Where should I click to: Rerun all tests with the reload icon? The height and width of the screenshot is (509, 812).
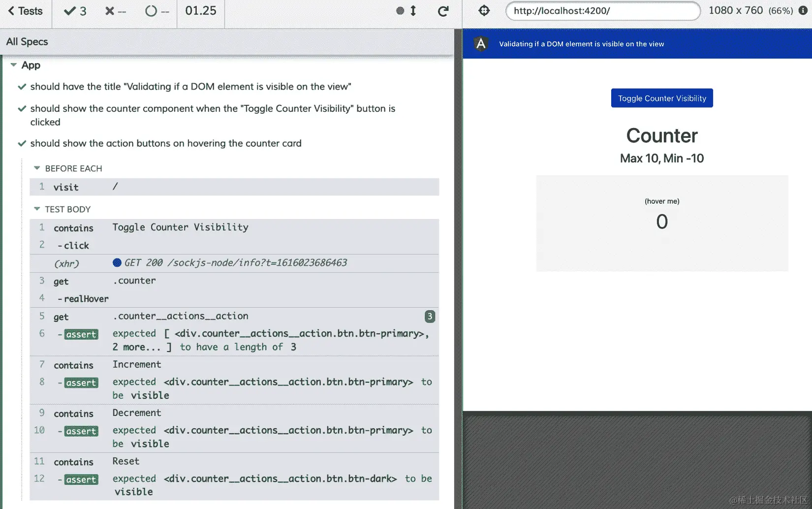click(x=443, y=11)
